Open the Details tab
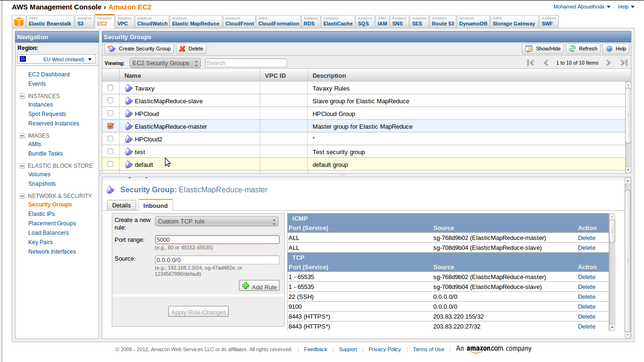This screenshot has height=362, width=644. click(122, 205)
